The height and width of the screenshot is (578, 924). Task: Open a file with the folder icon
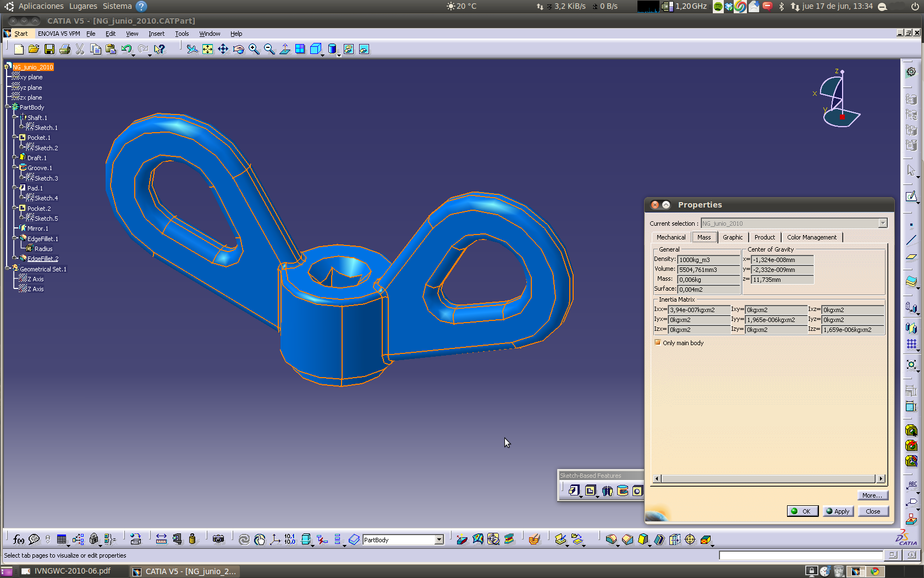[x=34, y=50]
